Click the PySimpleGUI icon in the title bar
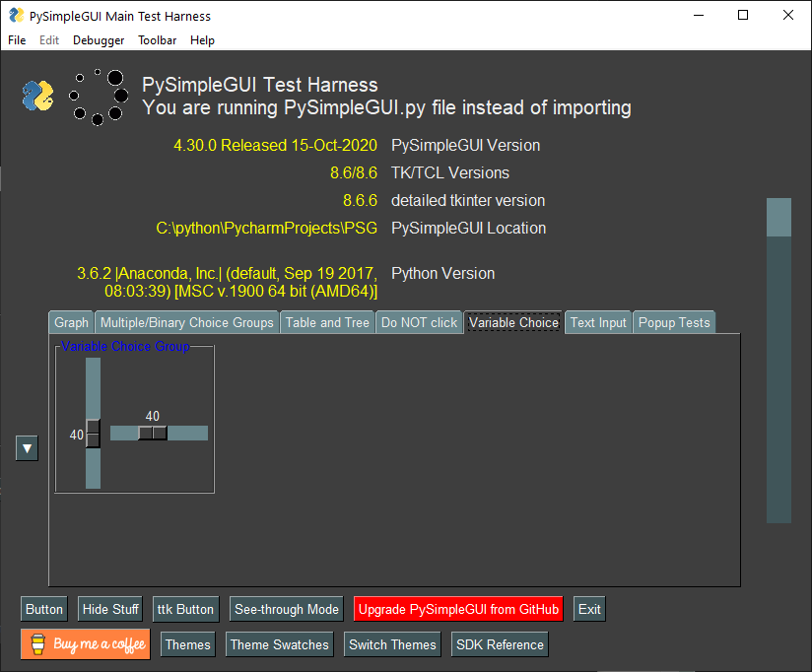Screen dimensions: 812x672 [16, 16]
